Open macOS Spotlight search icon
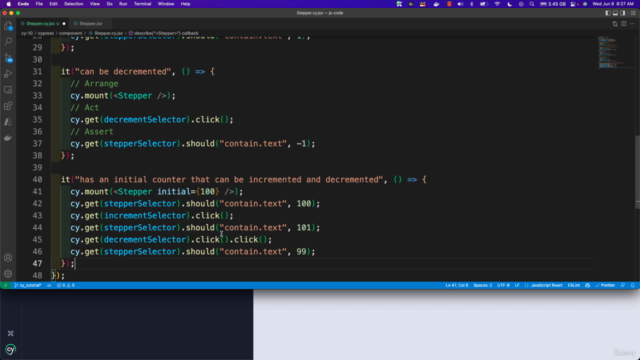 pyautogui.click(x=531, y=4)
